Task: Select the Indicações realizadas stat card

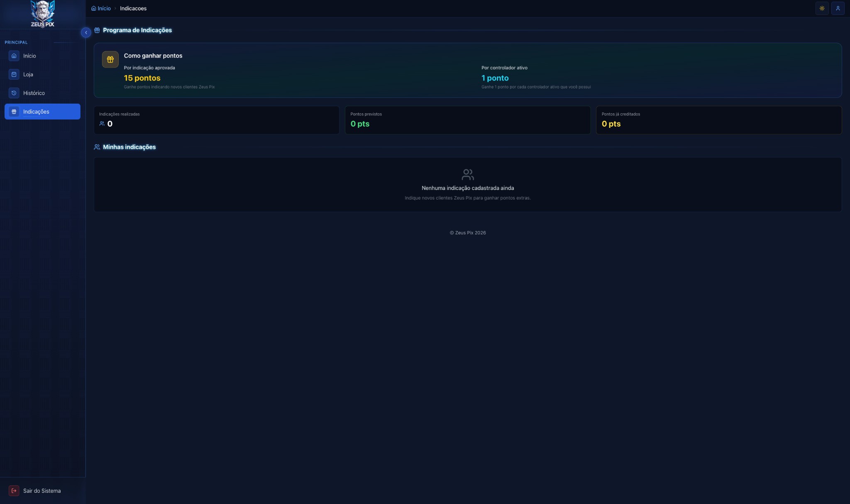Action: [216, 120]
